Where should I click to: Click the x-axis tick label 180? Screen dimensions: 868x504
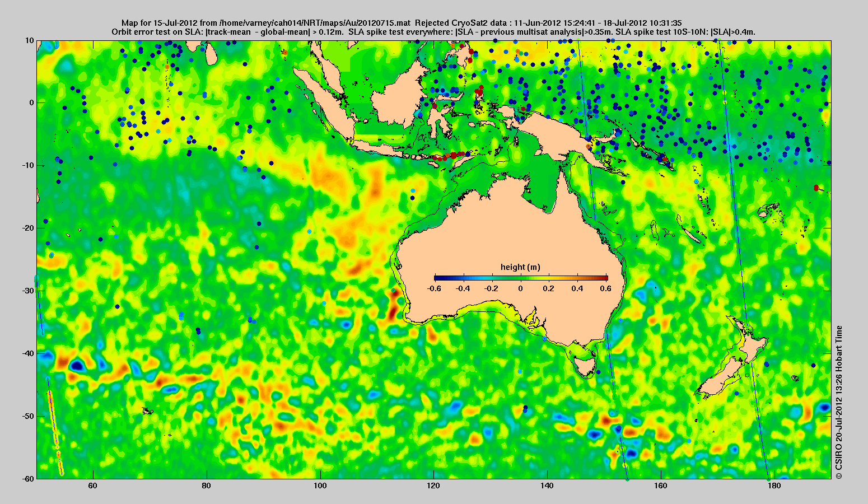click(774, 486)
